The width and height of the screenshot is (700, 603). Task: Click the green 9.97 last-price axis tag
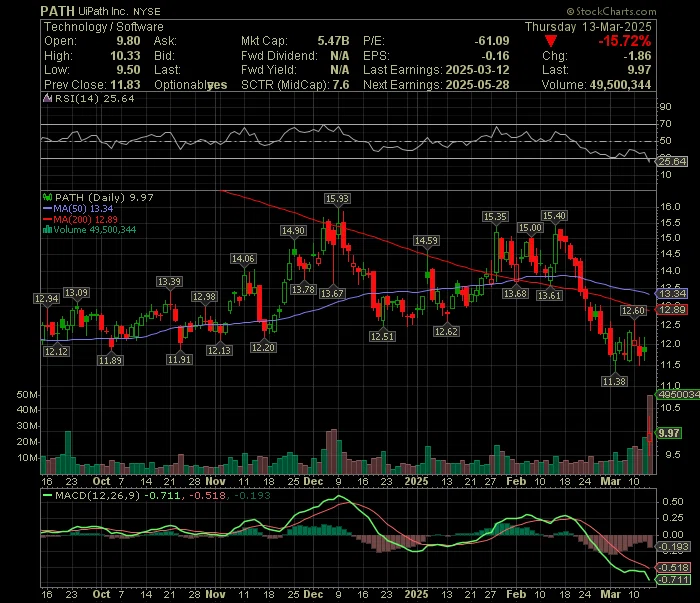pos(669,433)
